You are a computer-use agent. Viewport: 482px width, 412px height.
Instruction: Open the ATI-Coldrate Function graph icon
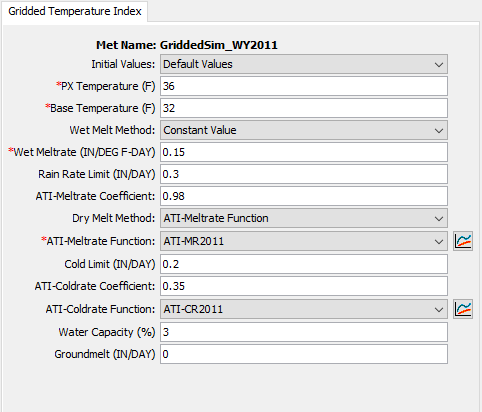point(463,309)
